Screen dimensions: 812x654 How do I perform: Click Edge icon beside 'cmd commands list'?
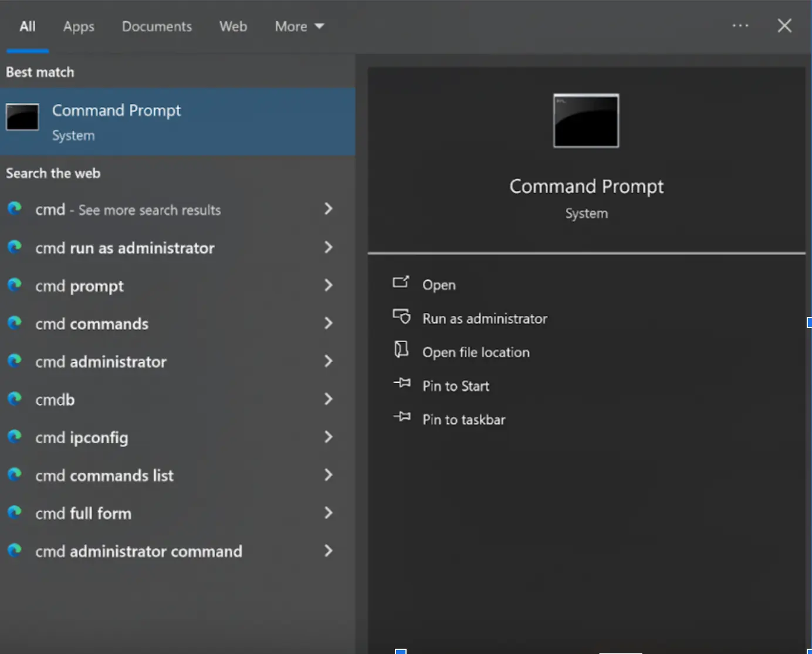click(x=15, y=474)
